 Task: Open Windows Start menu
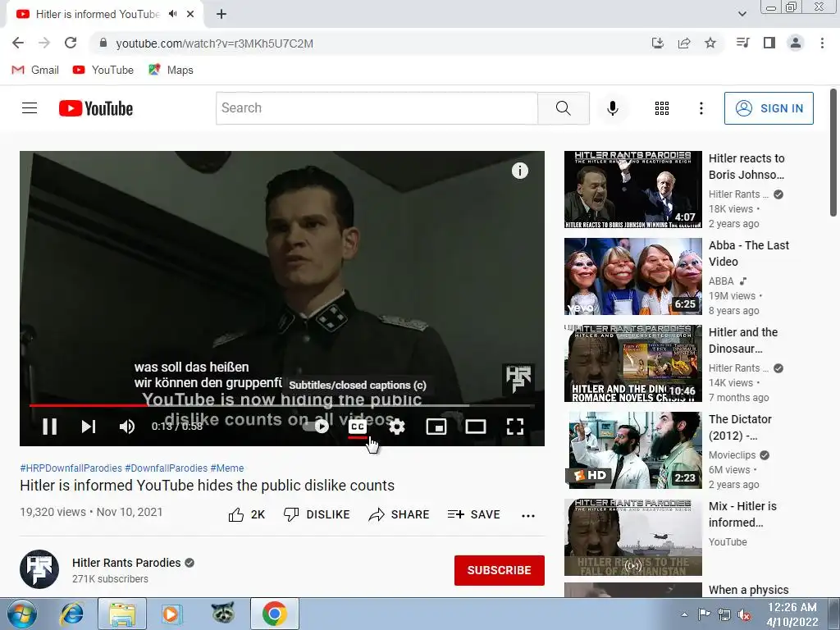(x=22, y=614)
